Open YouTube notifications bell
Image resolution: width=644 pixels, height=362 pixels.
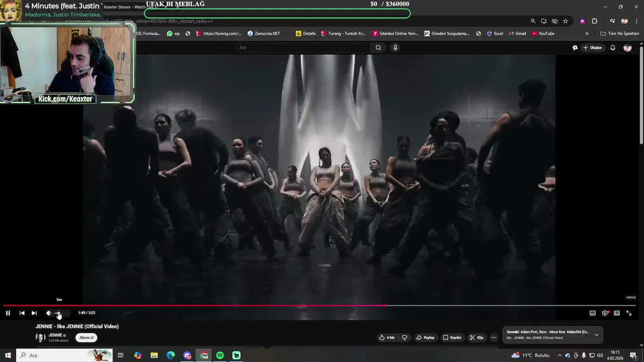tap(613, 48)
